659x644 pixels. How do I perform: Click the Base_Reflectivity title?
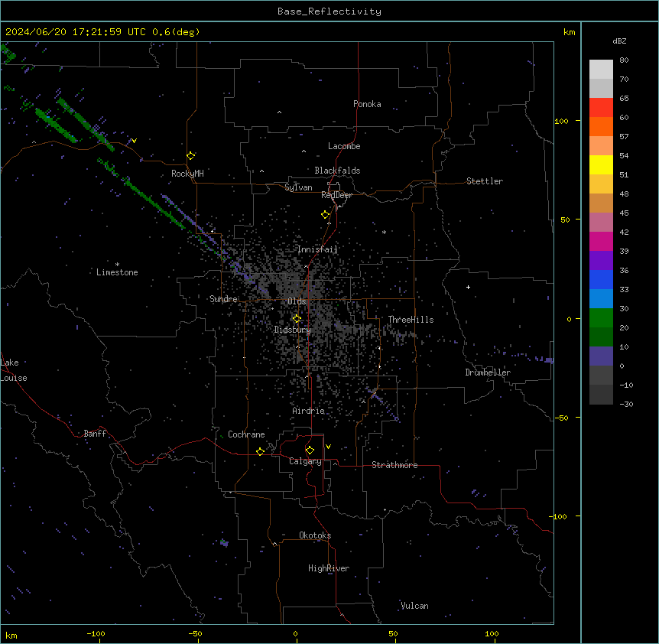click(x=329, y=11)
